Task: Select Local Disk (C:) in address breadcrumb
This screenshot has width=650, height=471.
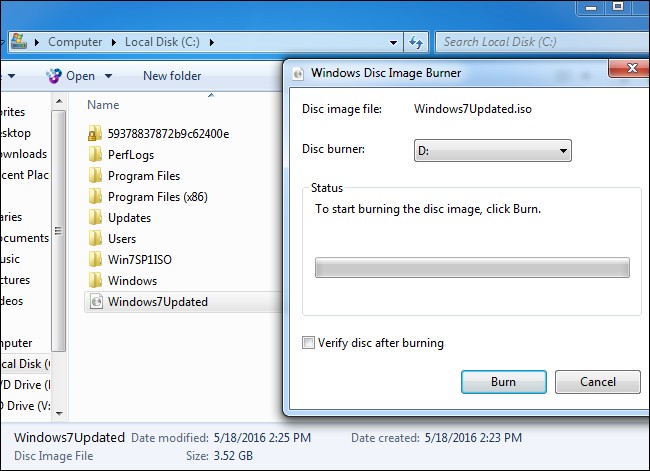Action: coord(162,42)
